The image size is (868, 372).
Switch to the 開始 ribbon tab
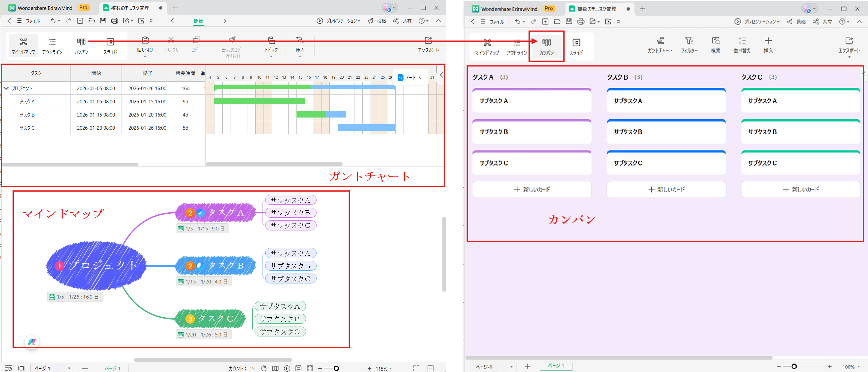click(198, 21)
